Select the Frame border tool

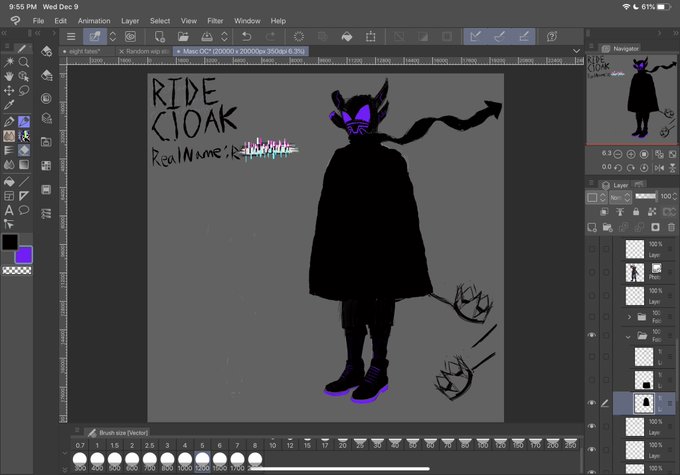[x=9, y=196]
